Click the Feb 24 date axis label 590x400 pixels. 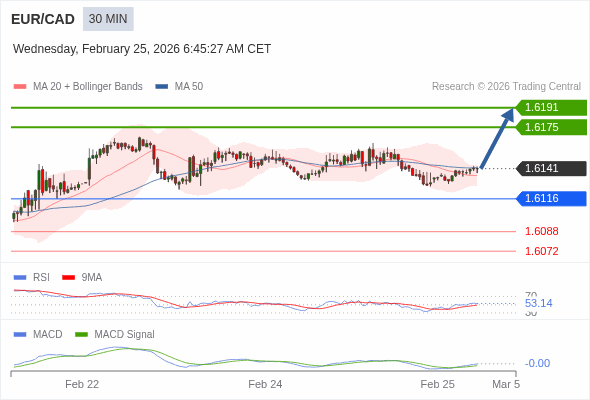[x=265, y=385]
